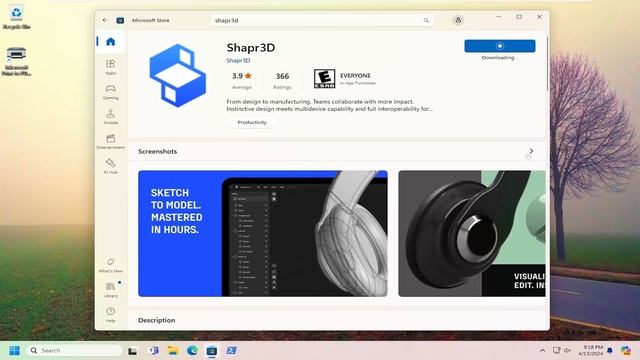This screenshot has height=360, width=640.
Task: Go to Microsoft Store Home tab
Action: [x=111, y=42]
